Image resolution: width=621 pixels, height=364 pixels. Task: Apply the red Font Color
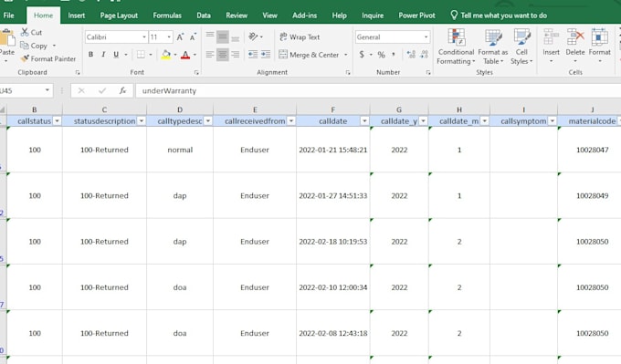click(x=185, y=55)
